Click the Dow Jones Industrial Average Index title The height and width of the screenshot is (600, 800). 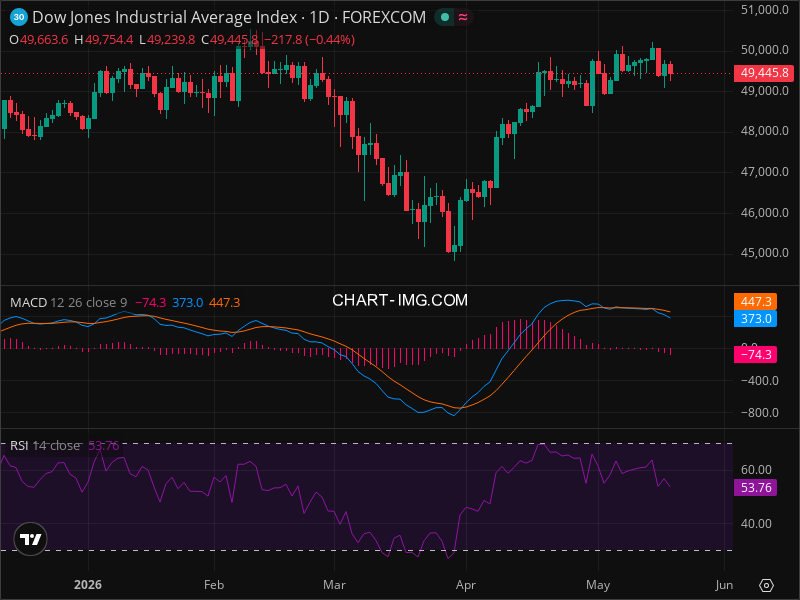164,17
